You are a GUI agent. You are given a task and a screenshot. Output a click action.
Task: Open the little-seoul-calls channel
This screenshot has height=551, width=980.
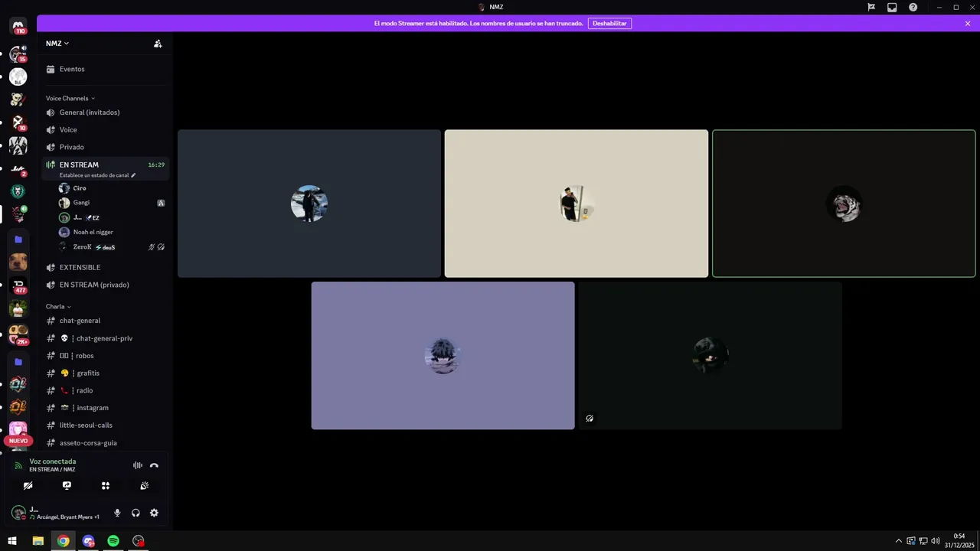point(105,425)
